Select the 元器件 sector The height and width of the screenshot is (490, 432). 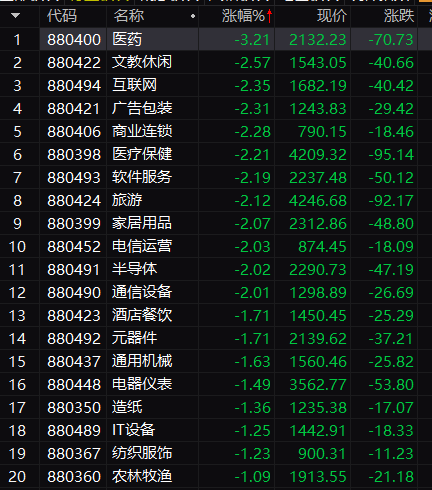click(134, 338)
